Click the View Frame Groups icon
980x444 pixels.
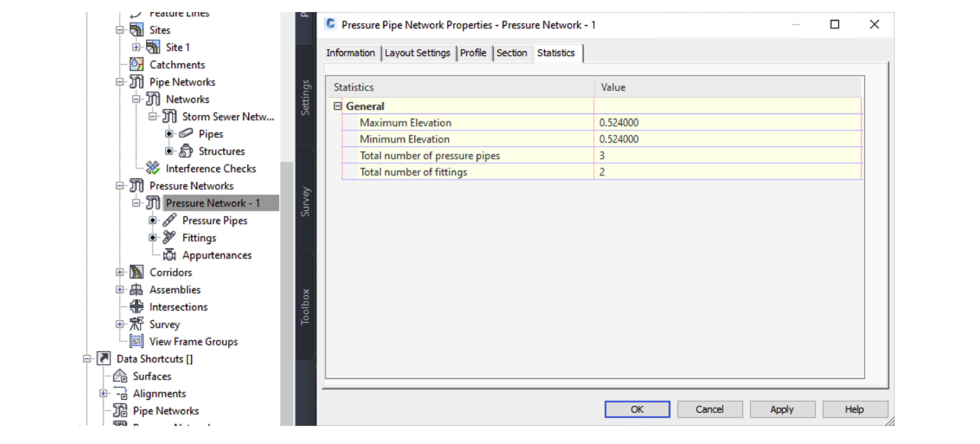136,341
